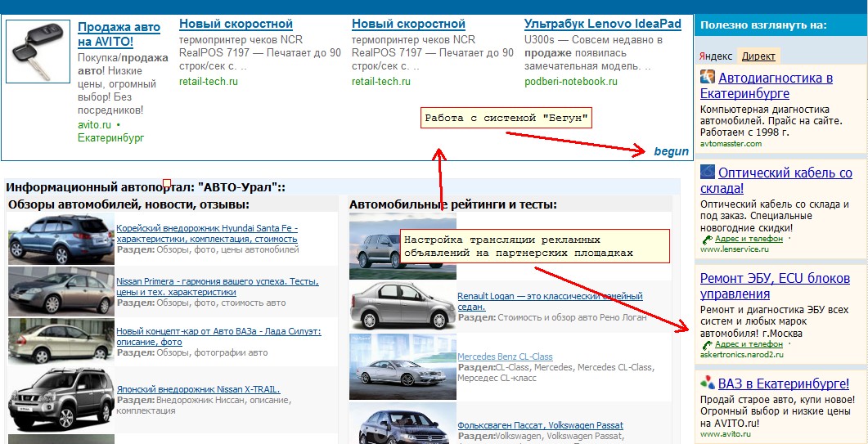868x444 pixels.
Task: Click the 'Директ' link next to Яндекс
Action: click(758, 56)
